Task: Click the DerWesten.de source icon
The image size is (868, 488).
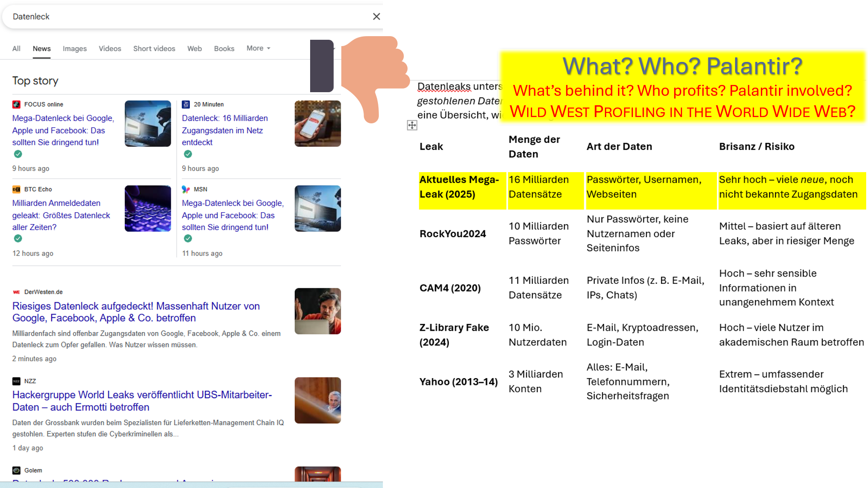Action: coord(16,292)
